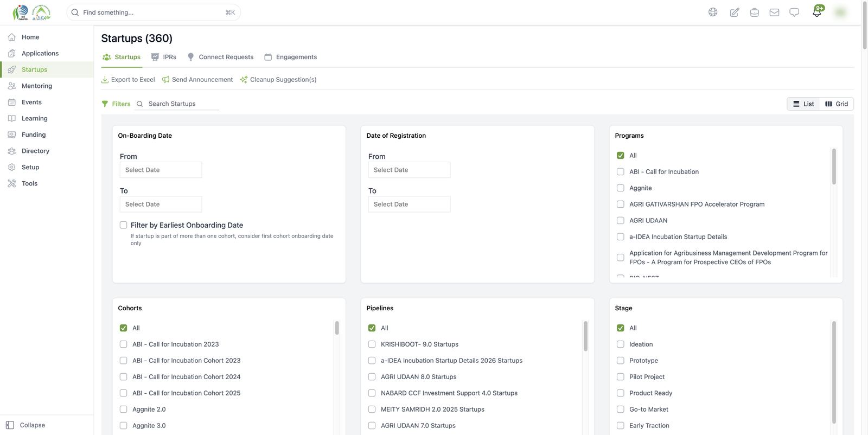Switch to Connect Requests tab
The image size is (868, 435).
(220, 57)
